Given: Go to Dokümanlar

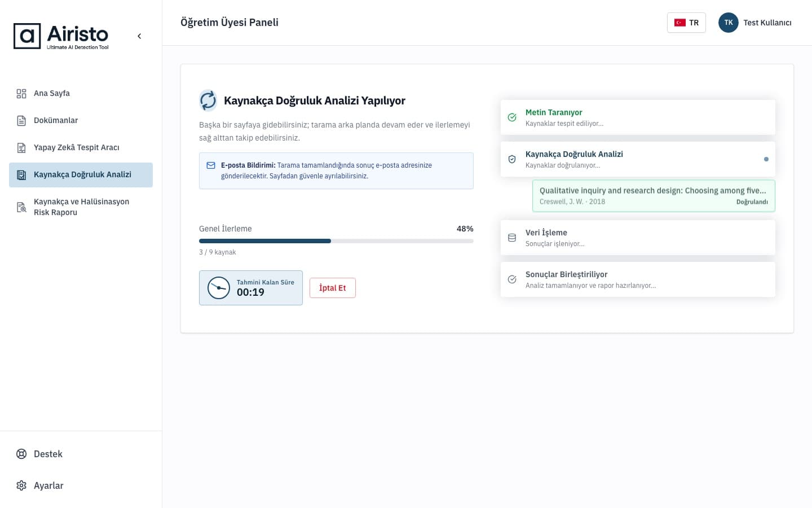Looking at the screenshot, I should click(81, 121).
